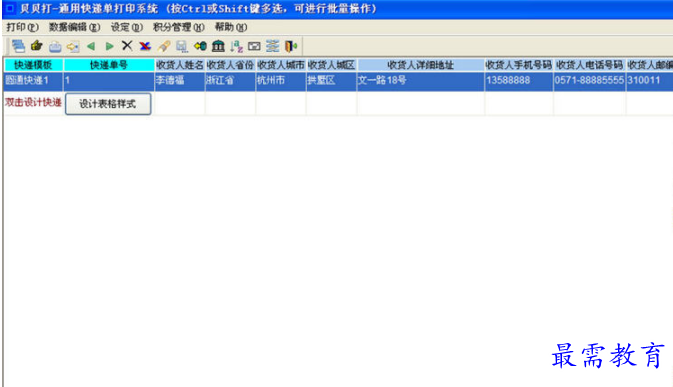Open the 设定(D) menu
Viewport: 673px width, 387px height.
click(127, 27)
